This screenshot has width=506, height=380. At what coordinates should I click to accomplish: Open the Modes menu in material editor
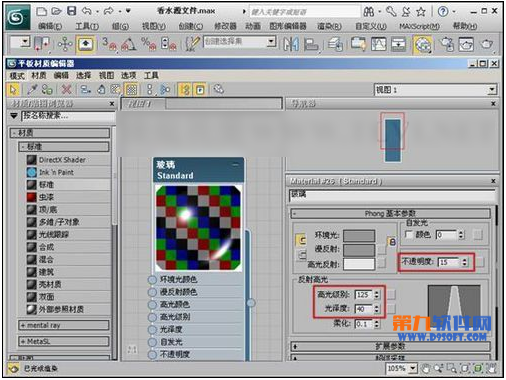coord(17,76)
